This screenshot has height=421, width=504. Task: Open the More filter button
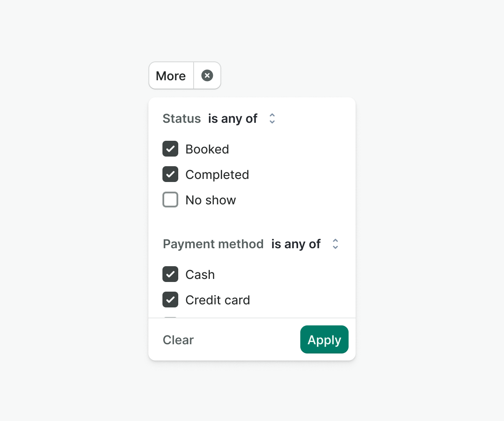[x=171, y=76]
